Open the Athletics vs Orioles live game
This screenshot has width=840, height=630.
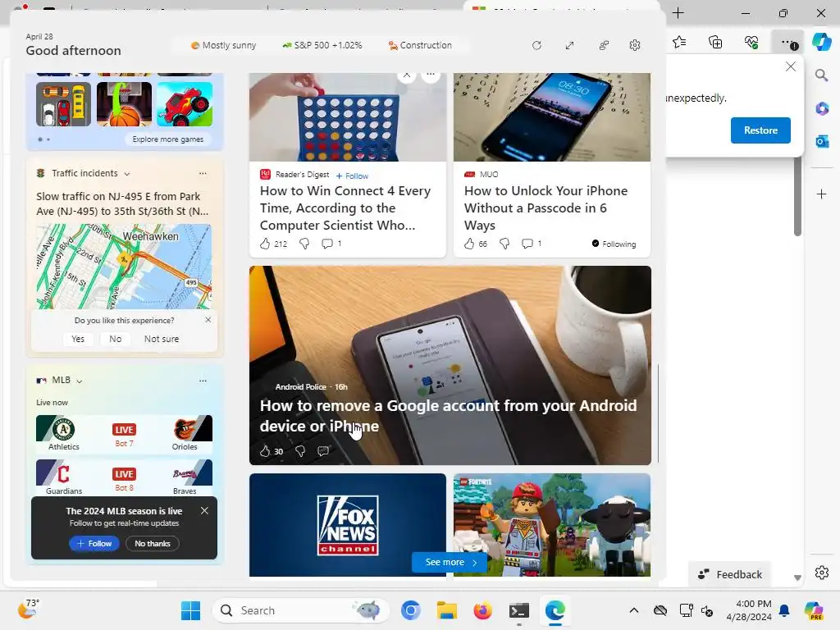(x=125, y=433)
